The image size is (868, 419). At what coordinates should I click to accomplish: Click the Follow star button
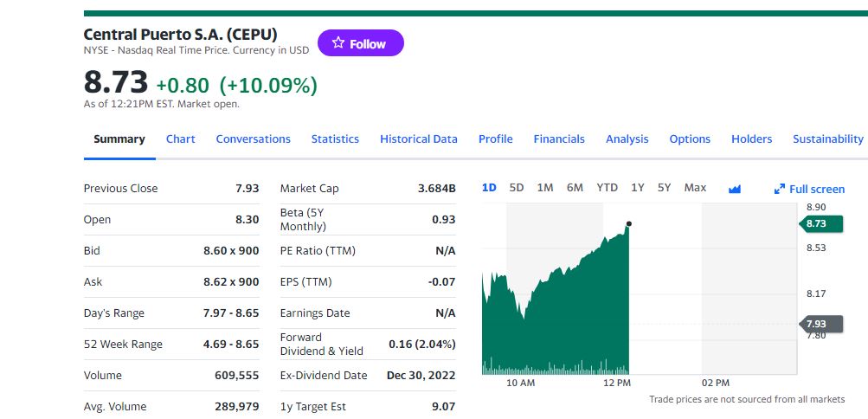click(x=360, y=43)
